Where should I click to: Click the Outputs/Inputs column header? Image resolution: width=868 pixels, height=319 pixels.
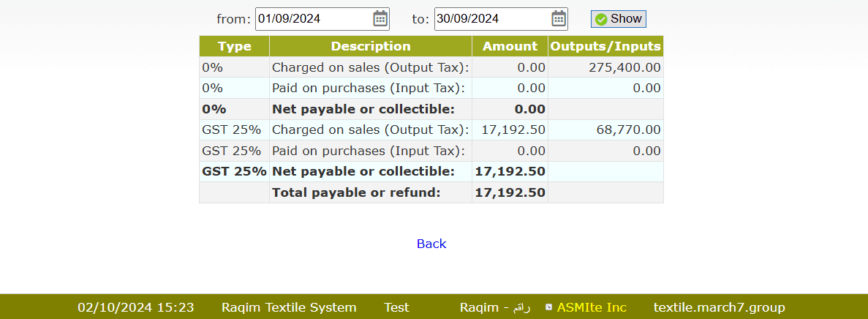coord(605,46)
